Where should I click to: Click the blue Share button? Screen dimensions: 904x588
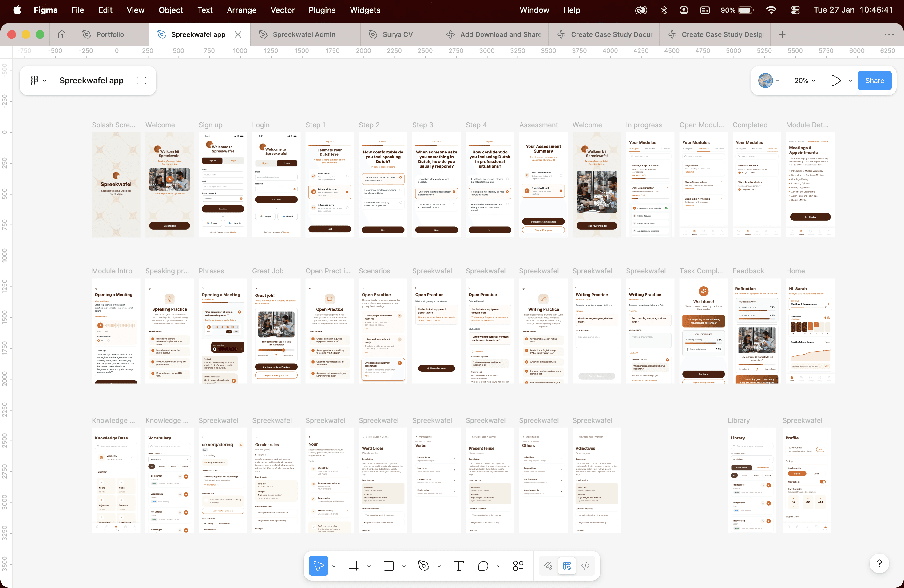(x=874, y=81)
